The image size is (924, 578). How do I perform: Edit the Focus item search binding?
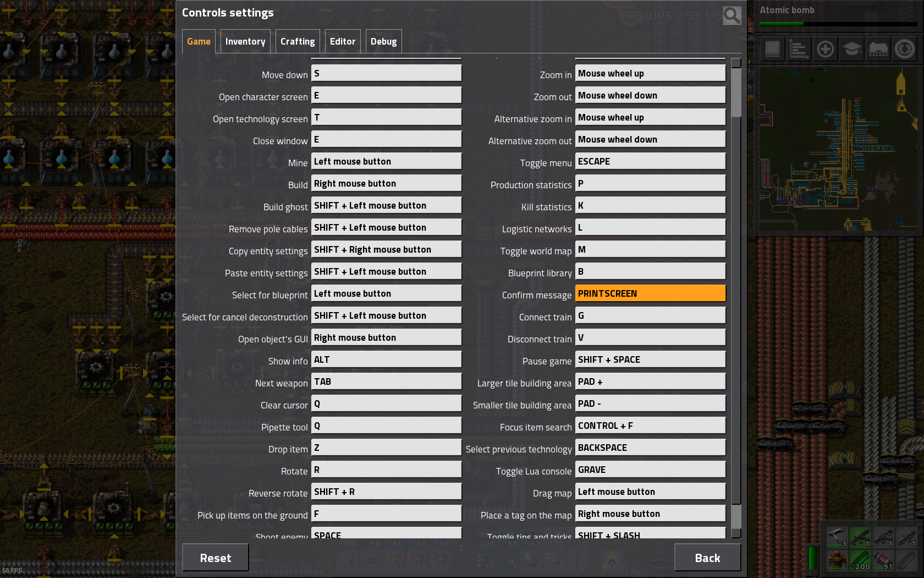(x=650, y=426)
